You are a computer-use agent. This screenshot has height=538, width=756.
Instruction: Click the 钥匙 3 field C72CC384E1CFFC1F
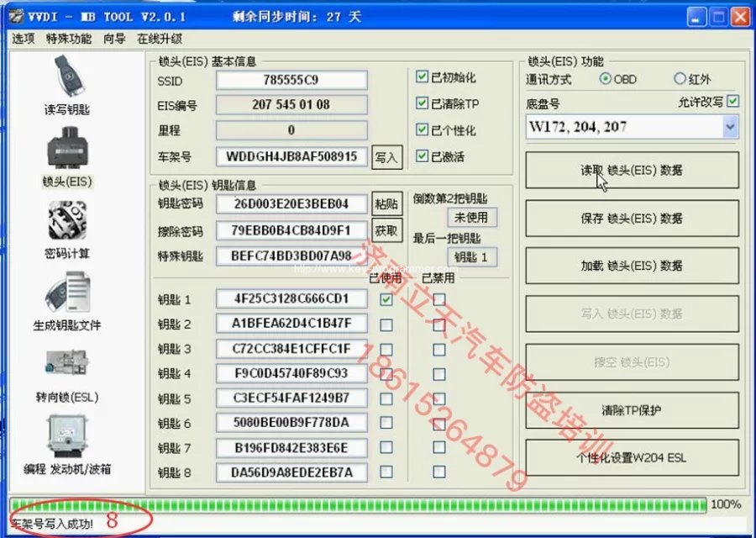291,348
